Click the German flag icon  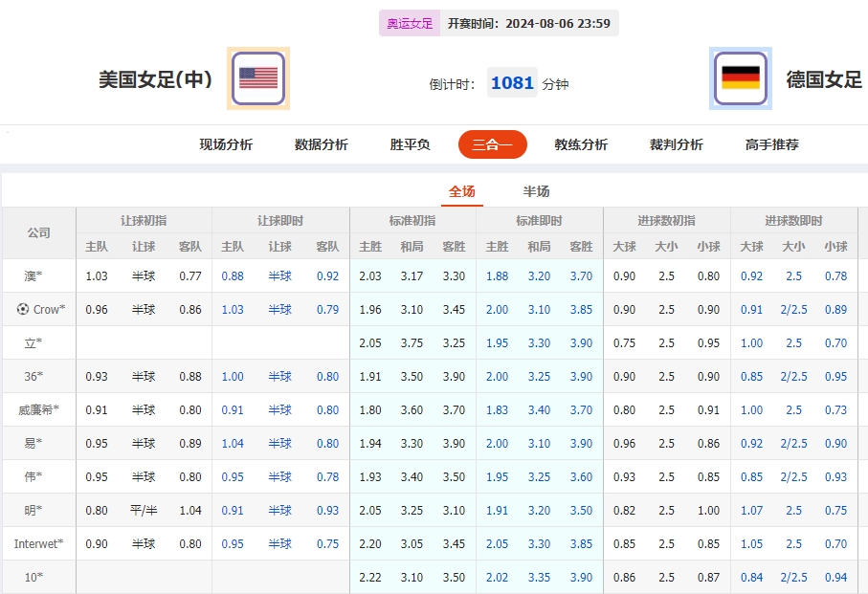point(740,79)
